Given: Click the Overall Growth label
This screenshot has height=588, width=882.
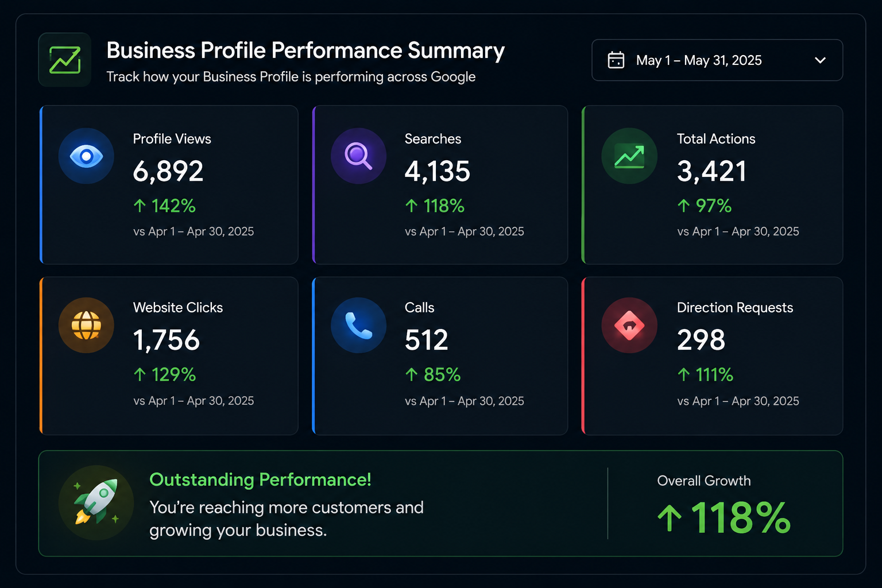Looking at the screenshot, I should pyautogui.click(x=704, y=481).
